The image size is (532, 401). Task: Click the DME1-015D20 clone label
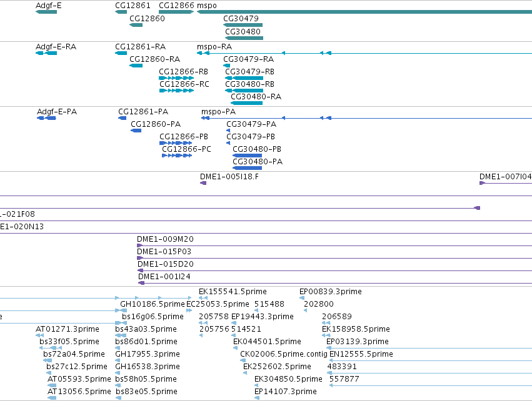click(166, 264)
